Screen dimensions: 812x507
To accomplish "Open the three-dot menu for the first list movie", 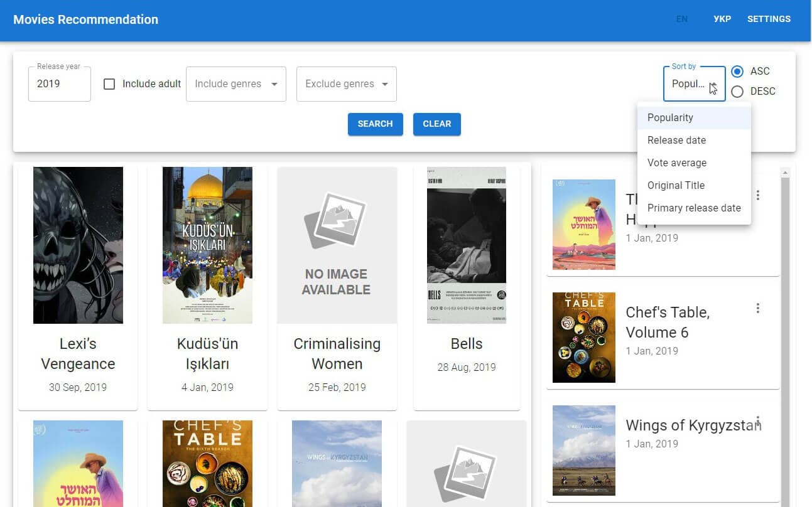I will point(758,195).
